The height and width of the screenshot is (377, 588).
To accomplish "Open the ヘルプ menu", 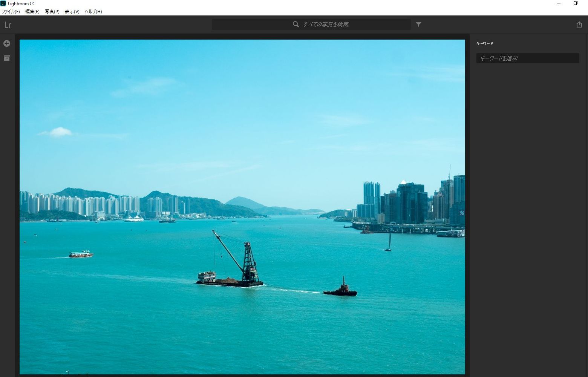I will pyautogui.click(x=93, y=12).
